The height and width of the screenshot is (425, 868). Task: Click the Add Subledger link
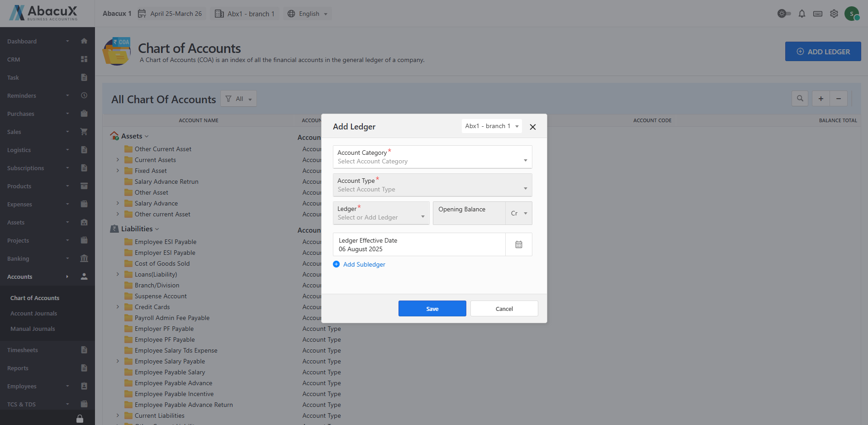click(364, 264)
